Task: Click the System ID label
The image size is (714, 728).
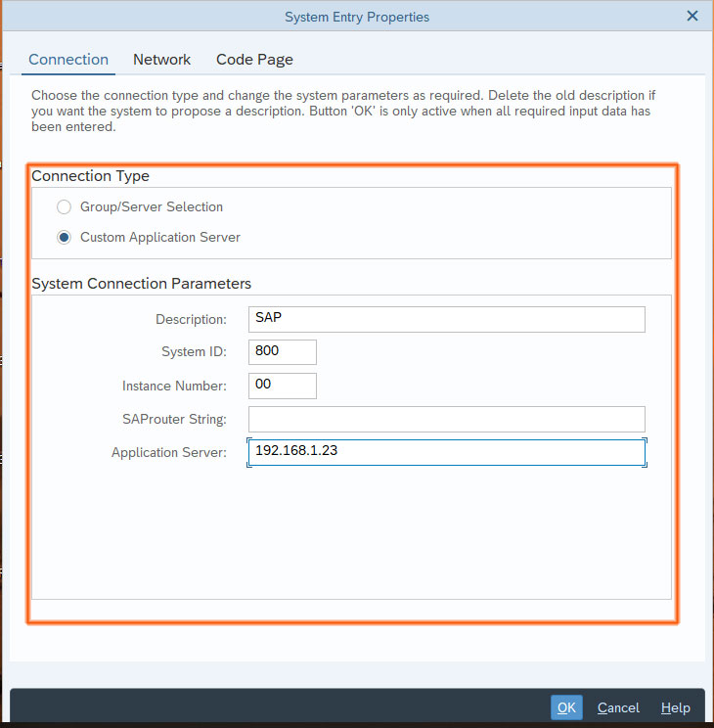Action: tap(194, 352)
